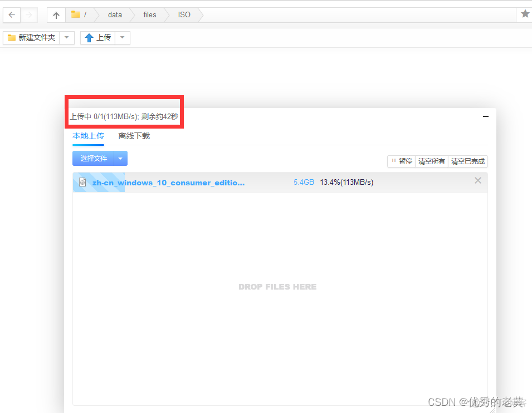Open the root folder icon in breadcrumb
532x413 pixels.
[x=76, y=15]
